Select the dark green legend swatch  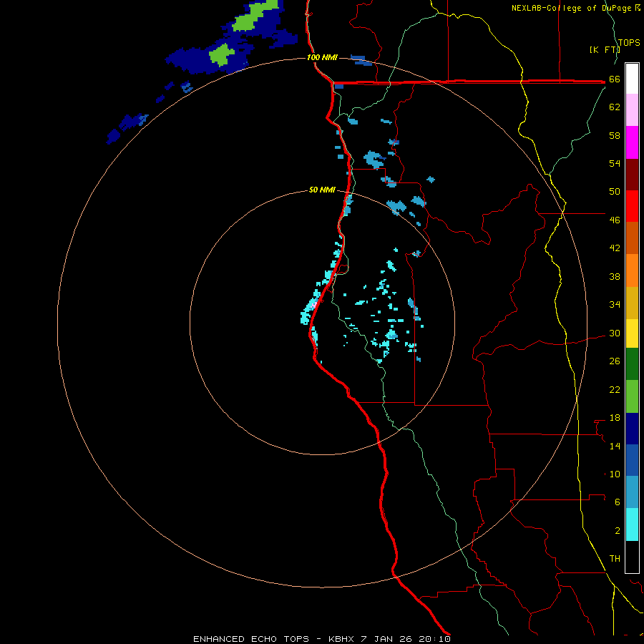point(632,364)
